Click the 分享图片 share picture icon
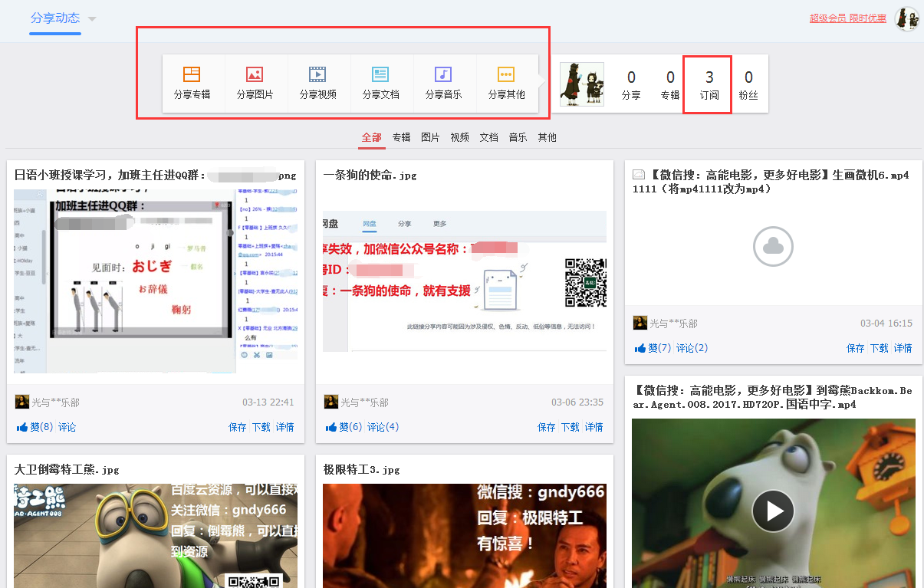This screenshot has width=924, height=588. (x=255, y=83)
